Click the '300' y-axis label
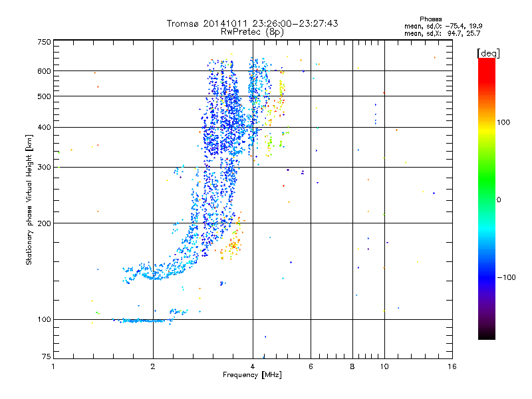 click(45, 168)
